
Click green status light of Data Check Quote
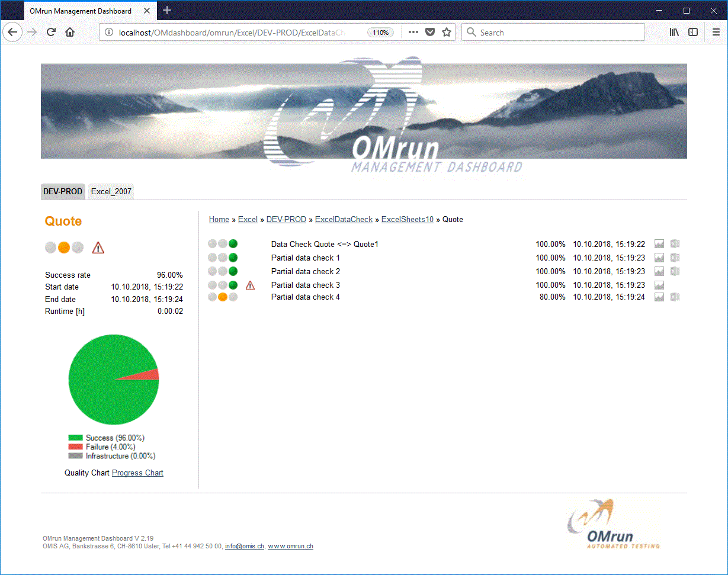(233, 243)
